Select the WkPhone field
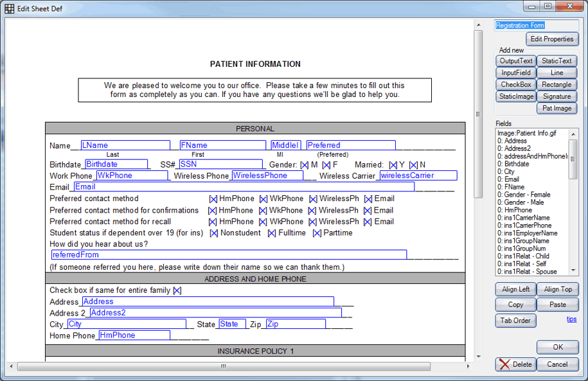Viewport: 588px width, 381px height. pos(132,175)
